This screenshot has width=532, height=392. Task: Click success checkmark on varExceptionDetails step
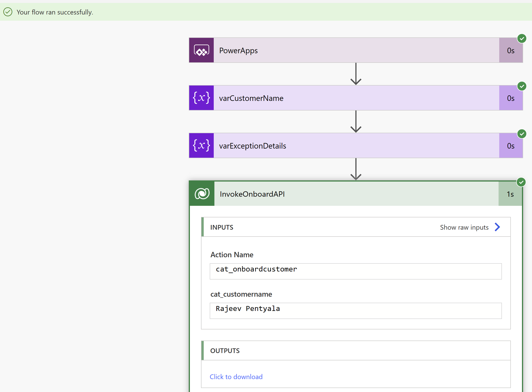(x=522, y=134)
